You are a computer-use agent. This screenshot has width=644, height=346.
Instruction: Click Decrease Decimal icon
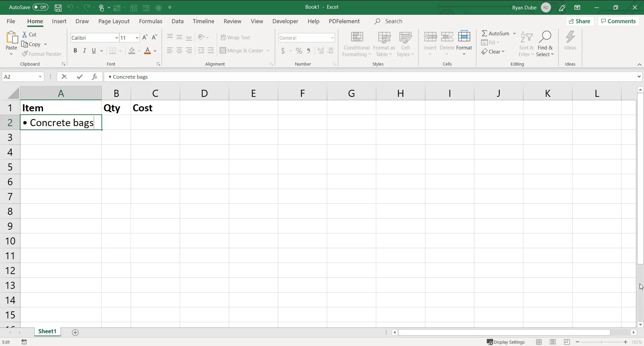click(x=331, y=51)
